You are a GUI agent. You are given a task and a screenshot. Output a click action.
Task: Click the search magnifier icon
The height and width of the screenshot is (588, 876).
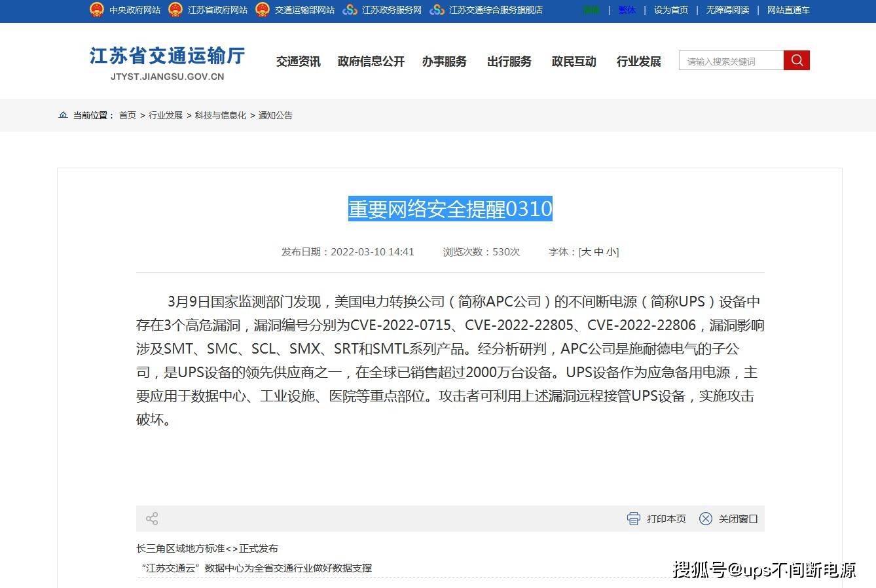pyautogui.click(x=796, y=60)
